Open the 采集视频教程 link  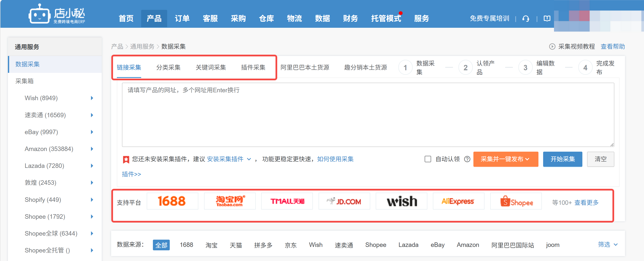[x=576, y=47]
